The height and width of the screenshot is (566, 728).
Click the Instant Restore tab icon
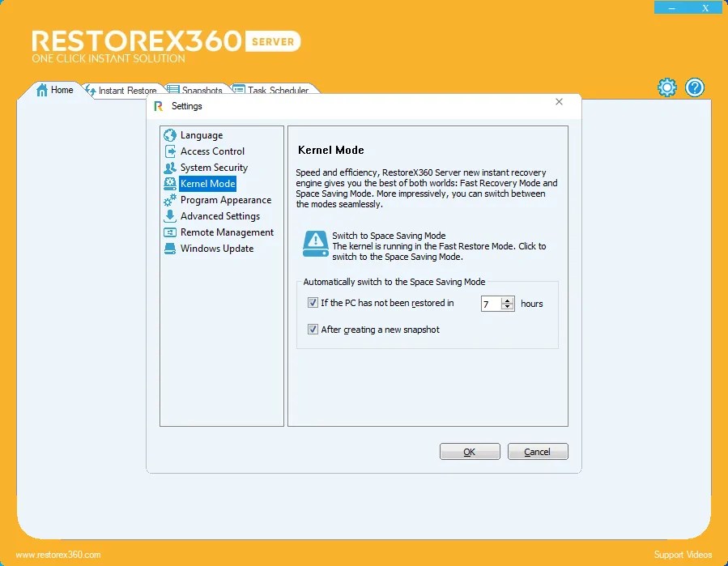[91, 90]
